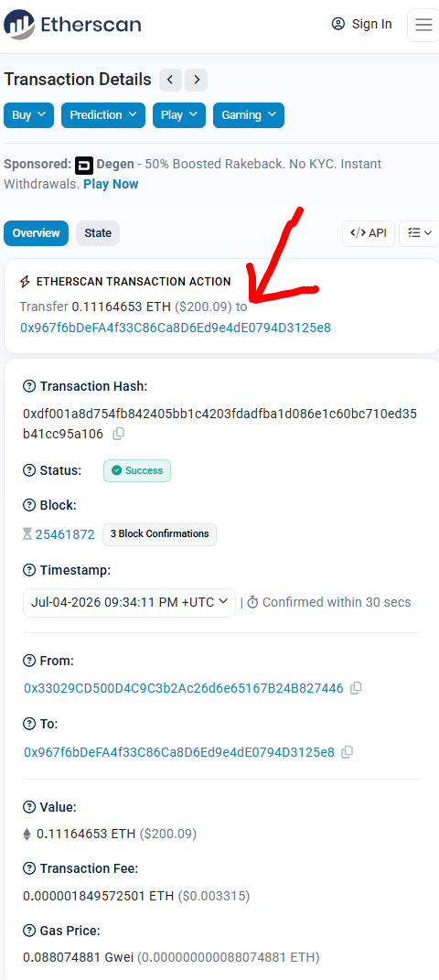This screenshot has width=439, height=980.
Task: Copy the transaction hash icon
Action: click(x=118, y=434)
